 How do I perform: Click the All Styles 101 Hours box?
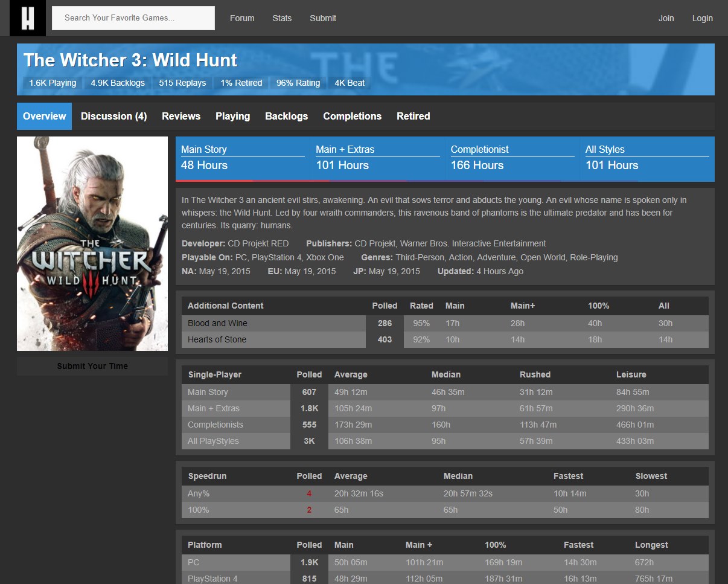tap(647, 158)
